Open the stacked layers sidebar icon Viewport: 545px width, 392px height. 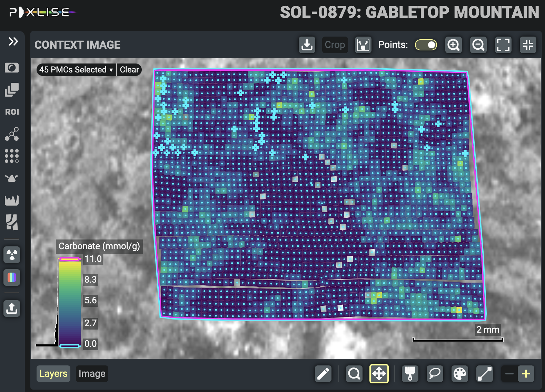pos(12,90)
